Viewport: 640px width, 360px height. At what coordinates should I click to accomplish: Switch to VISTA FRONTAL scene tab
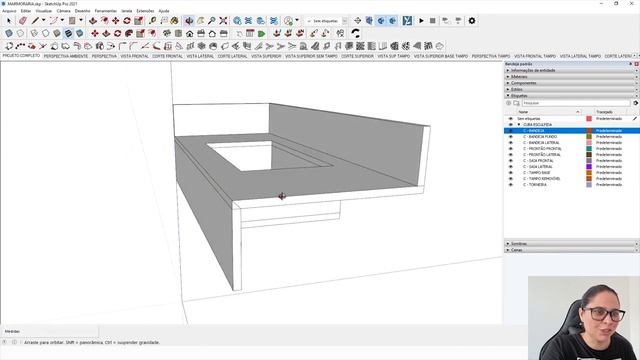(134, 56)
